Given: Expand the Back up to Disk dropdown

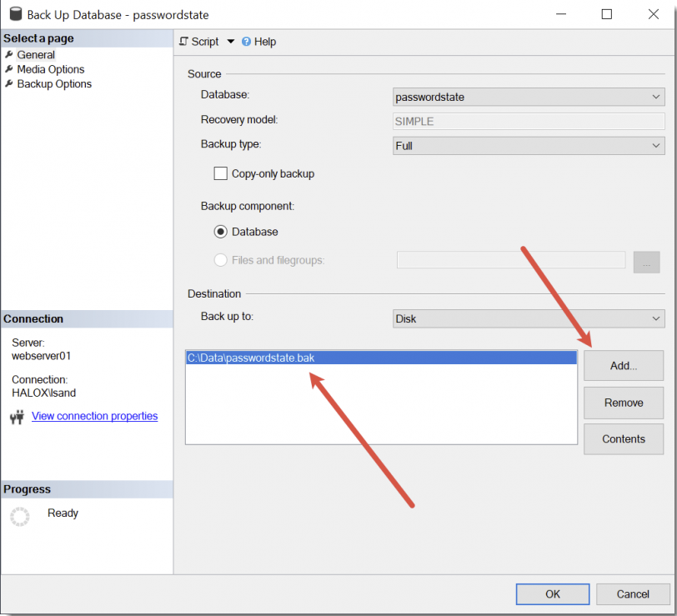Looking at the screenshot, I should coord(529,318).
